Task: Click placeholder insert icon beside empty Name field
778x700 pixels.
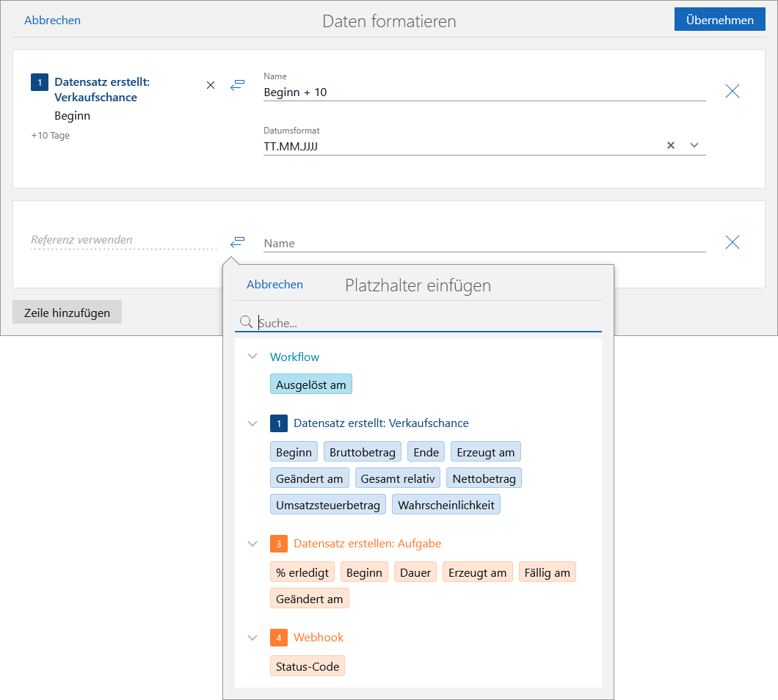Action: click(236, 241)
